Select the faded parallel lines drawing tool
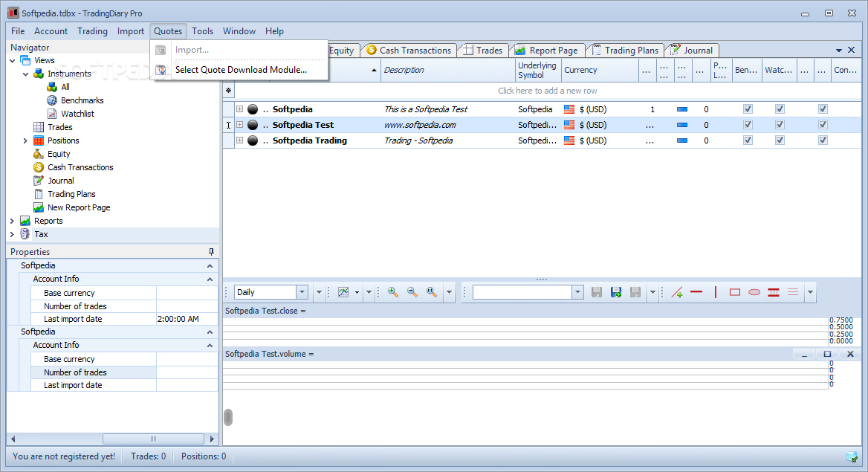The image size is (868, 472). 793,292
